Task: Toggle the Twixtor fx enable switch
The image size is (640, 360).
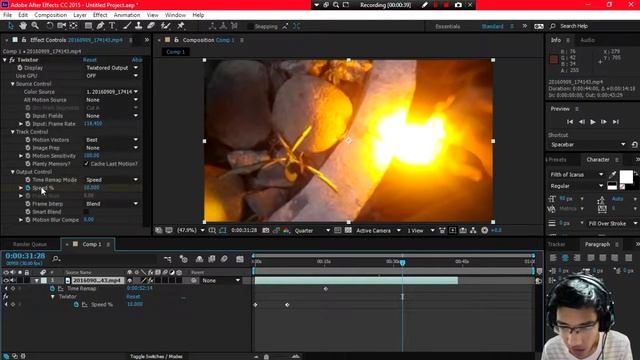Action: pyautogui.click(x=12, y=60)
